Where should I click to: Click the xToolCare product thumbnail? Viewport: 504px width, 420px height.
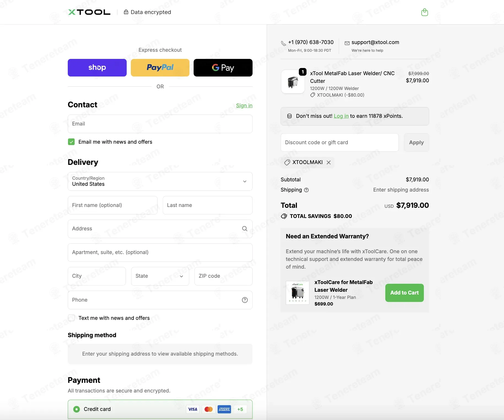pos(297,293)
